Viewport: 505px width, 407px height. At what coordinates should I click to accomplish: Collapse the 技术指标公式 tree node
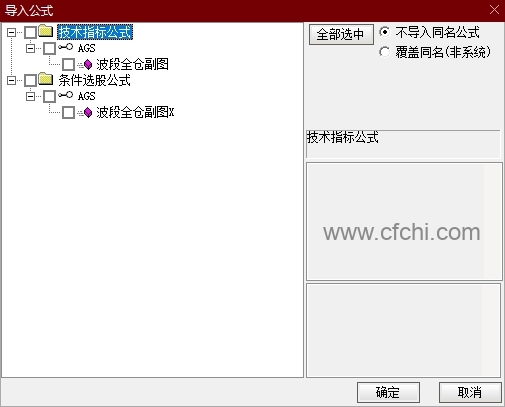[x=12, y=32]
